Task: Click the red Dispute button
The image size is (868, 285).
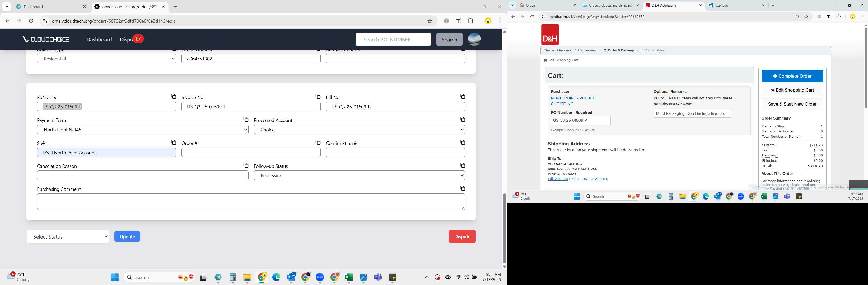Action: point(462,236)
